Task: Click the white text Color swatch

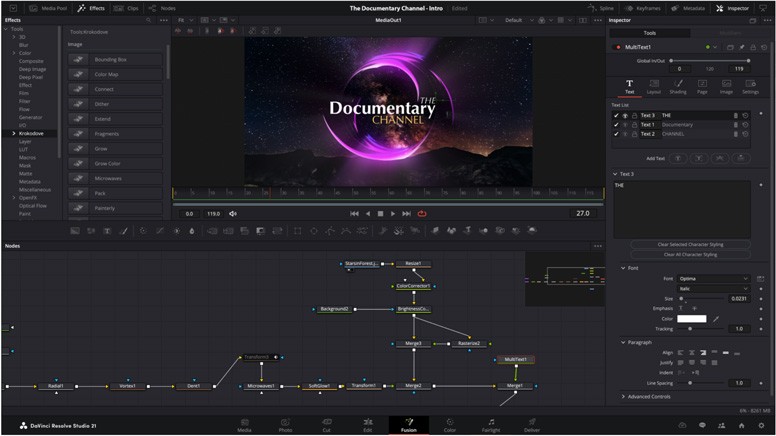Action: pyautogui.click(x=691, y=319)
